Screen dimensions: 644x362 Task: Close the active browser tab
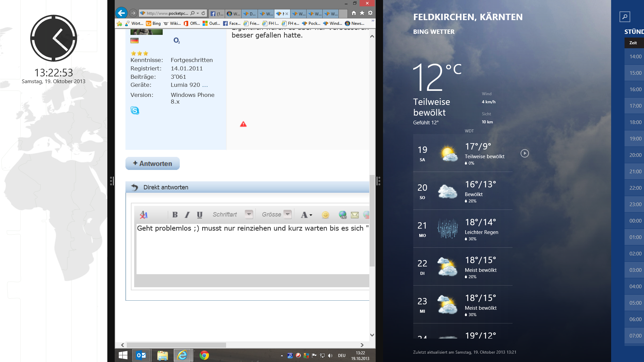pos(287,14)
